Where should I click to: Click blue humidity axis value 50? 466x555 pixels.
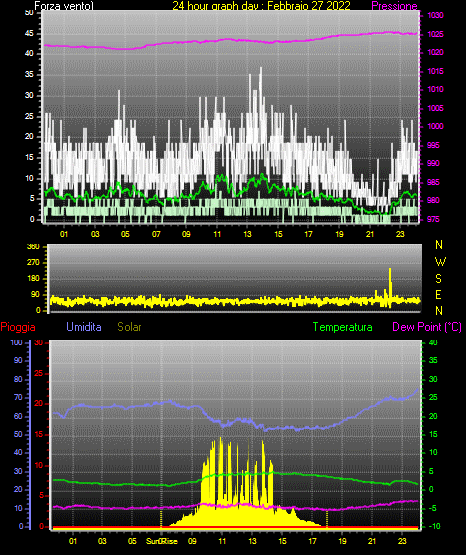click(18, 434)
